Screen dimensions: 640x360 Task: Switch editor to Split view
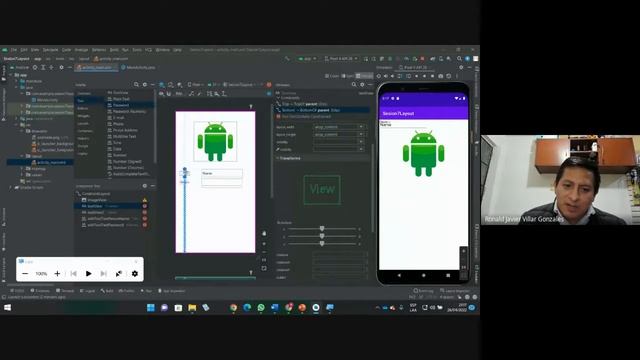click(348, 76)
